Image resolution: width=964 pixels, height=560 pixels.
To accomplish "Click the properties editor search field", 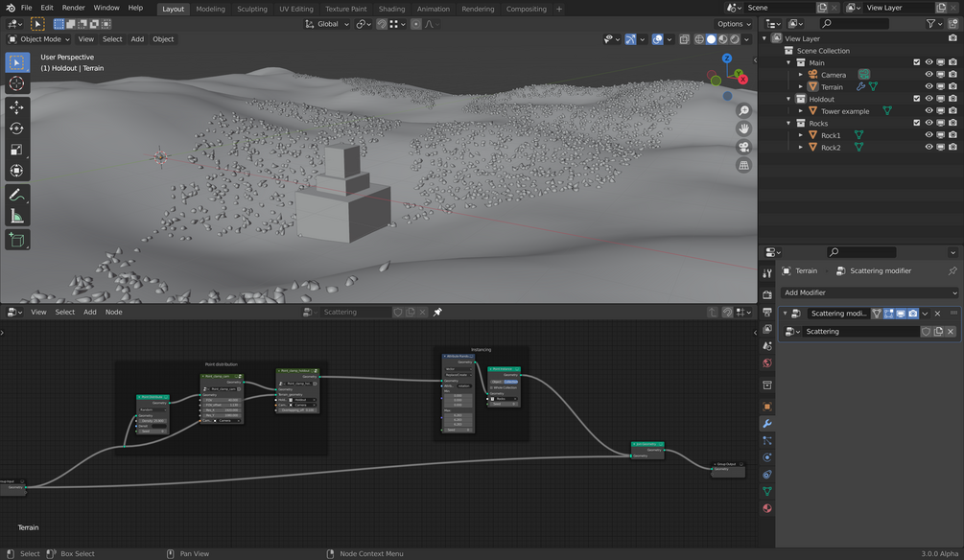I will click(861, 252).
